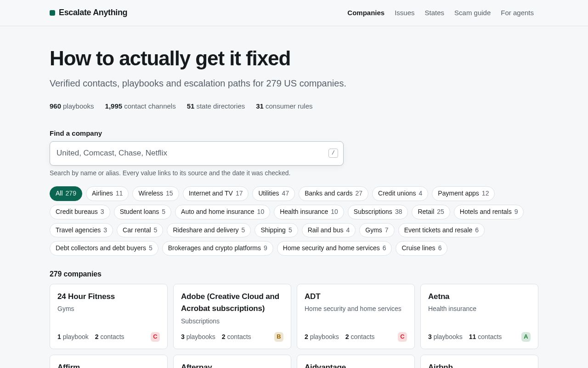The width and height of the screenshot is (588, 368).
Task: Select the Student loans chip
Action: (142, 212)
